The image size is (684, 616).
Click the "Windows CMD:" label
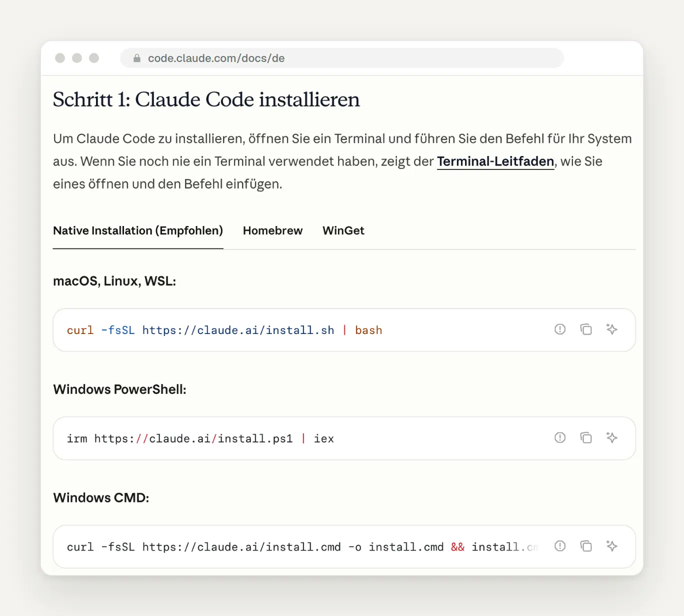pyautogui.click(x=101, y=498)
